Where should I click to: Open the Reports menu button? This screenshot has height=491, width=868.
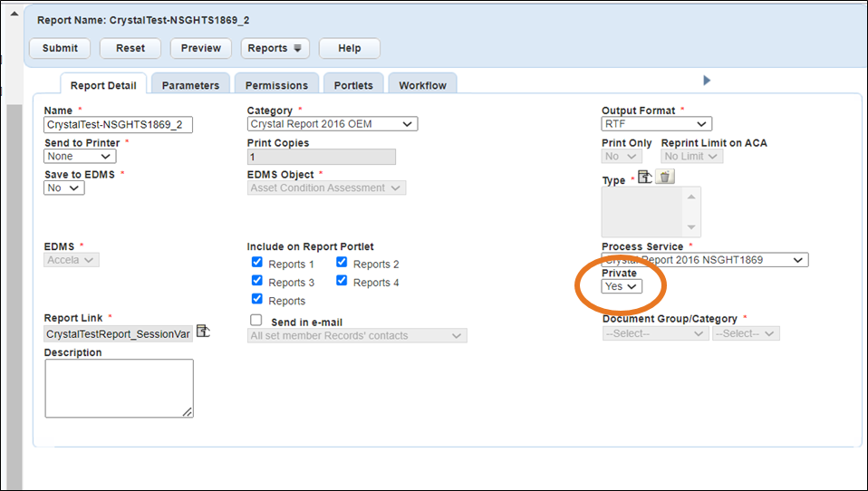coord(275,48)
